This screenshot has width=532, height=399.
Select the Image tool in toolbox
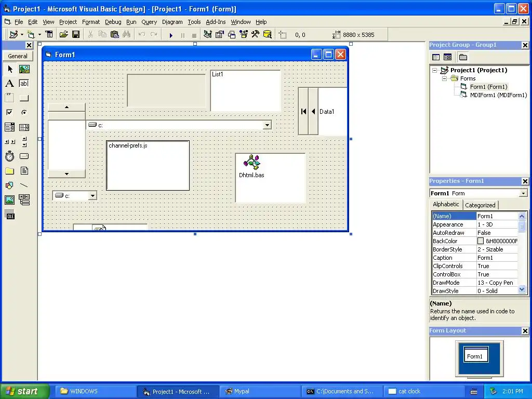coord(10,200)
